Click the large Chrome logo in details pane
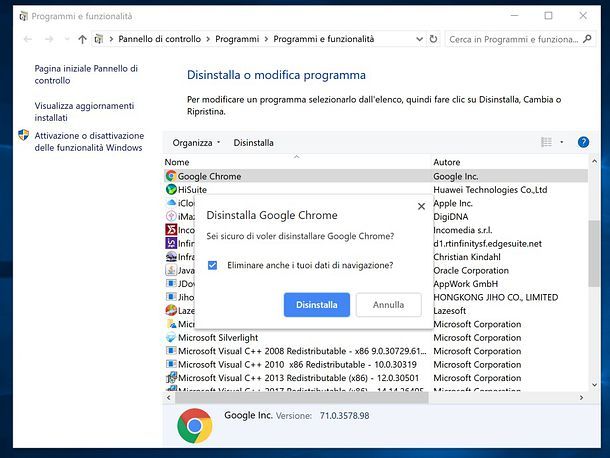Image resolution: width=610 pixels, height=458 pixels. (195, 426)
